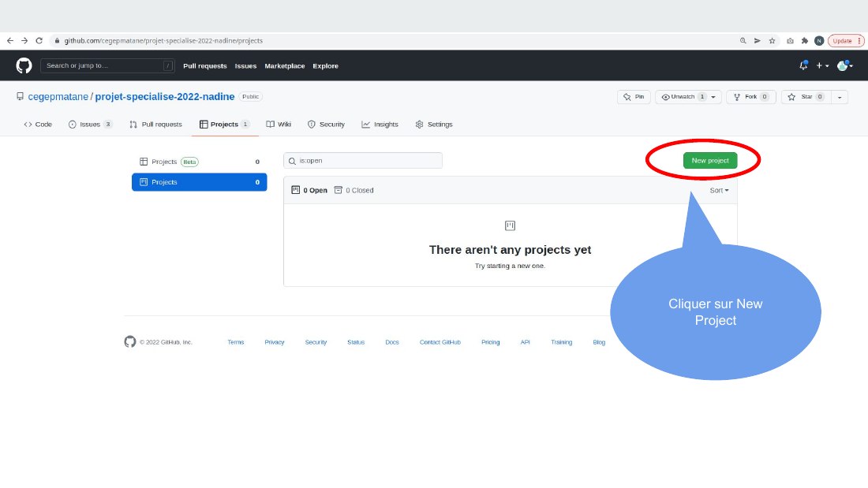Click the browser forward arrow
868x488 pixels.
click(x=24, y=40)
